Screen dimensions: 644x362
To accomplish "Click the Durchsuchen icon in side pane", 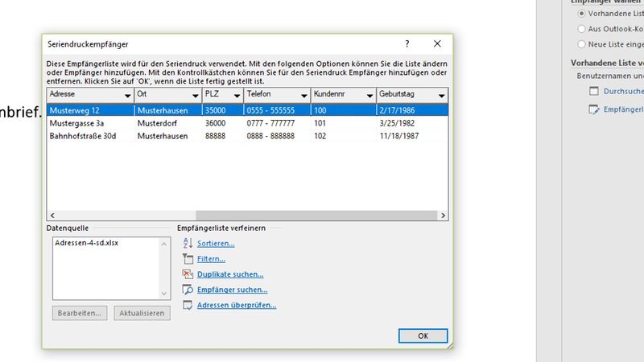I will click(594, 91).
